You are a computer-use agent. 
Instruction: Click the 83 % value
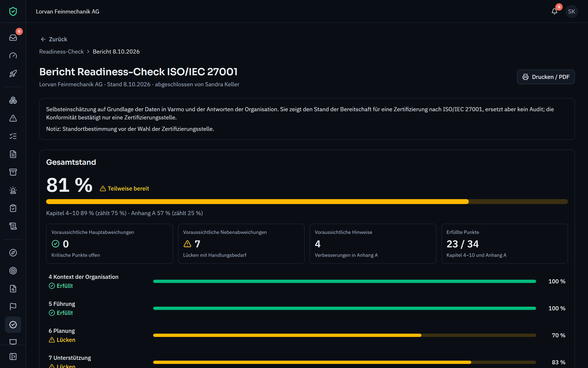tap(558, 362)
